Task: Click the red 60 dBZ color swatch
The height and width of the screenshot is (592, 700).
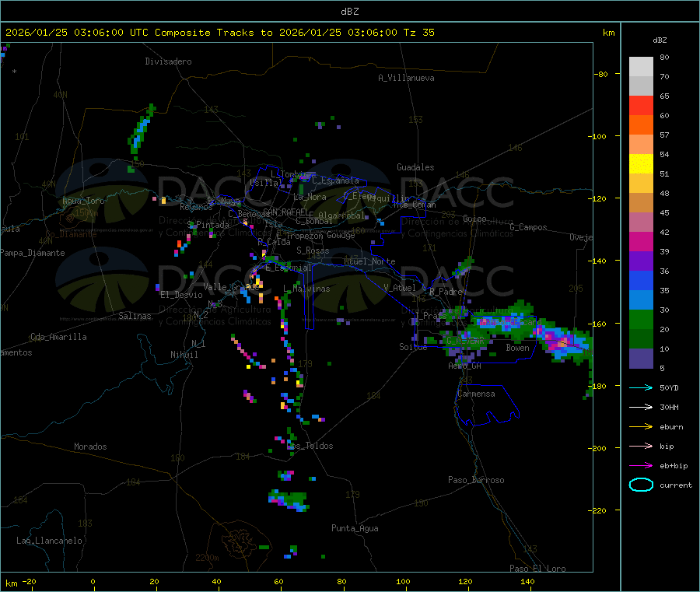Action: pos(641,105)
